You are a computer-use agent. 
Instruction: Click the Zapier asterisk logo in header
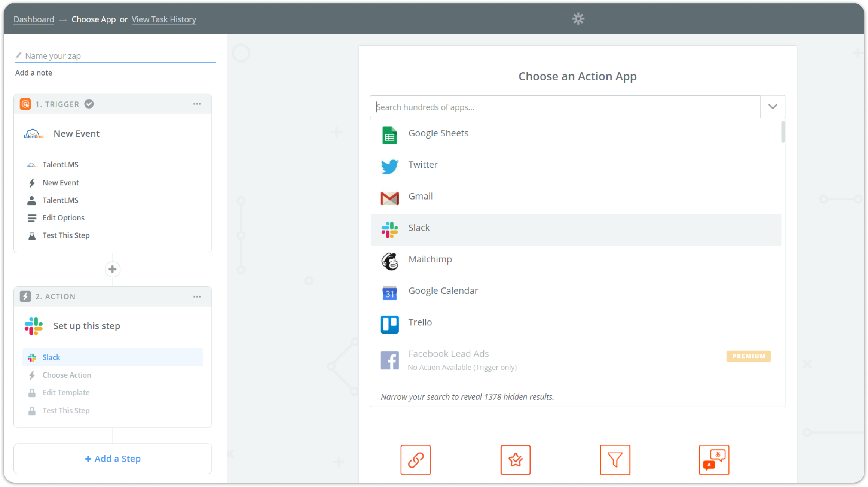point(578,19)
